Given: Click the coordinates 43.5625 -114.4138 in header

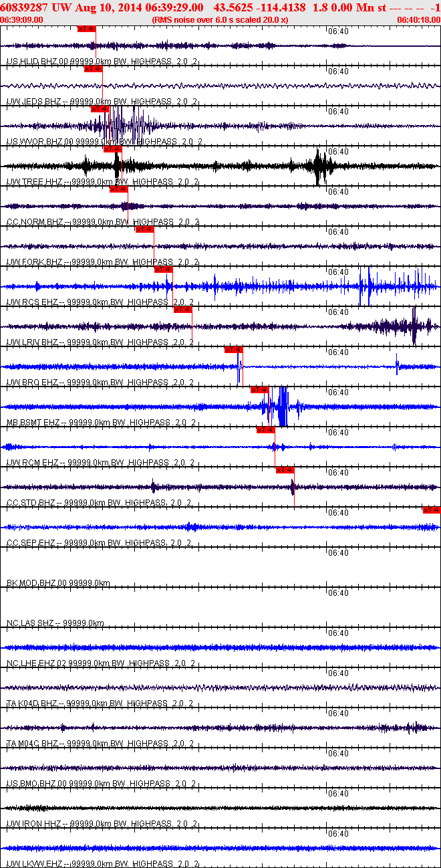Looking at the screenshot, I should click(259, 7).
